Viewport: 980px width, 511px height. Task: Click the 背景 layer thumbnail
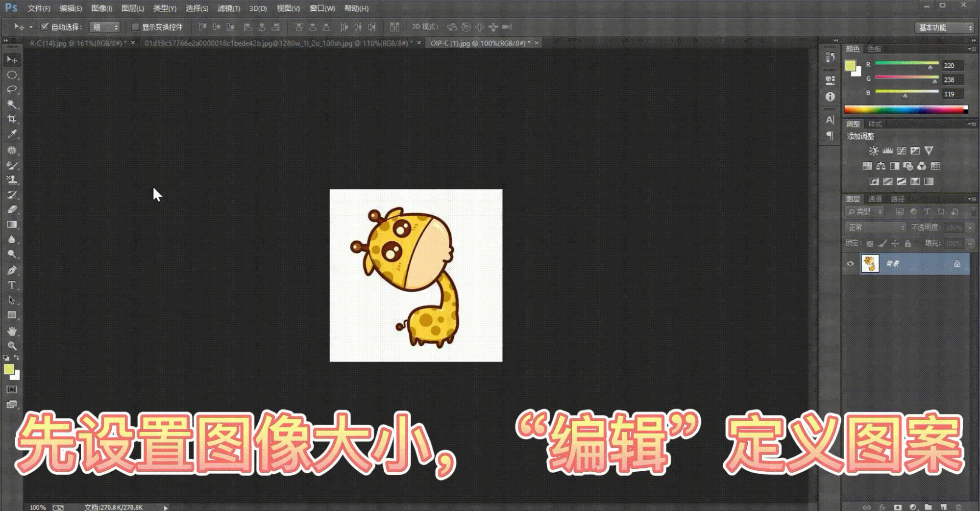pos(870,264)
